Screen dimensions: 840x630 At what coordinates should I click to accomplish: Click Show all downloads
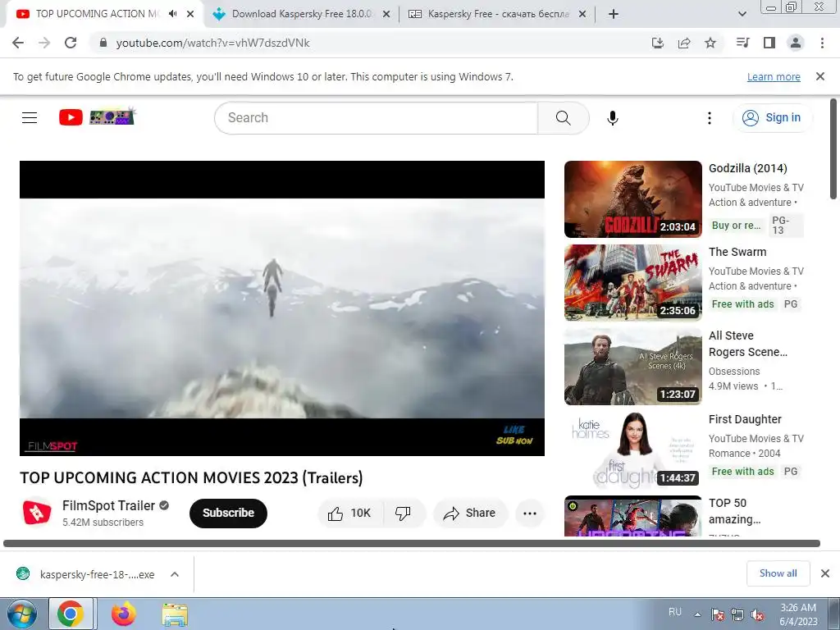point(778,573)
